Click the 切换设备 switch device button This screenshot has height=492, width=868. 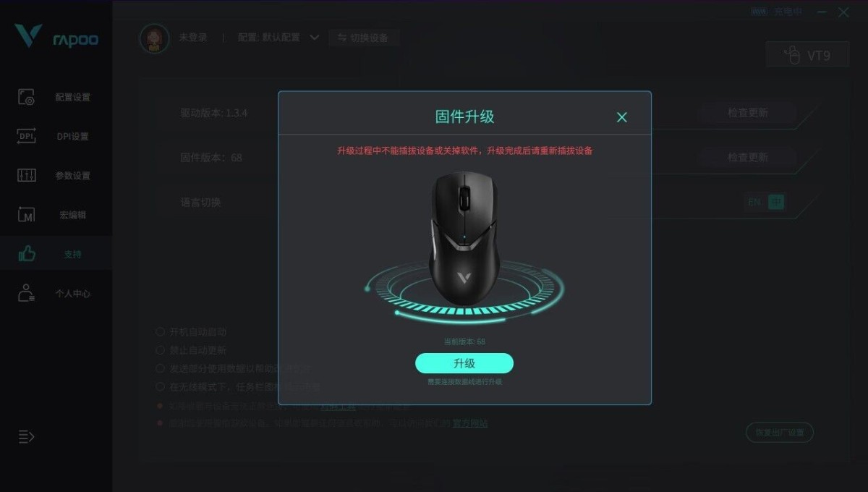coord(363,38)
